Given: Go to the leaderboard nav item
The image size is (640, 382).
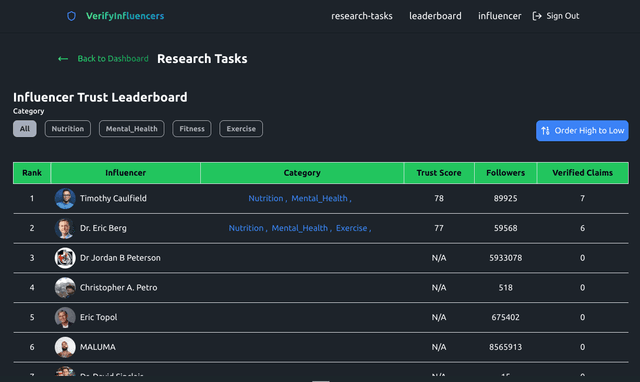Looking at the screenshot, I should pos(435,16).
